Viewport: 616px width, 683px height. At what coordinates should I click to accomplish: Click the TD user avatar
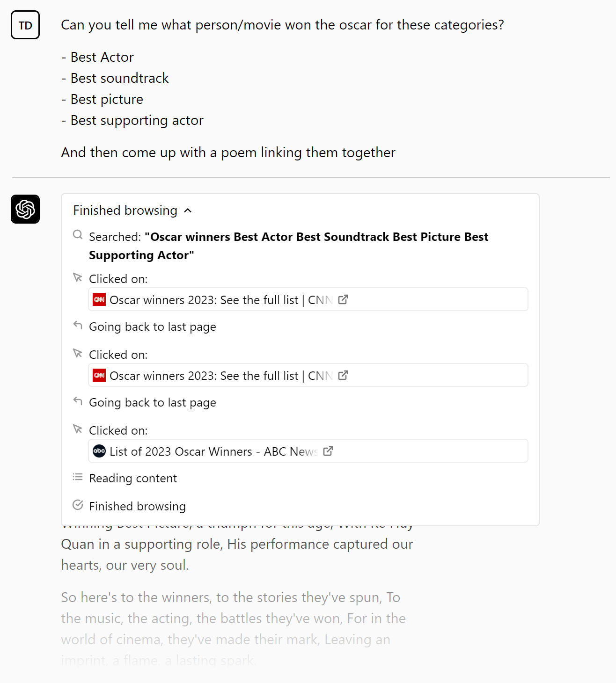(x=25, y=25)
